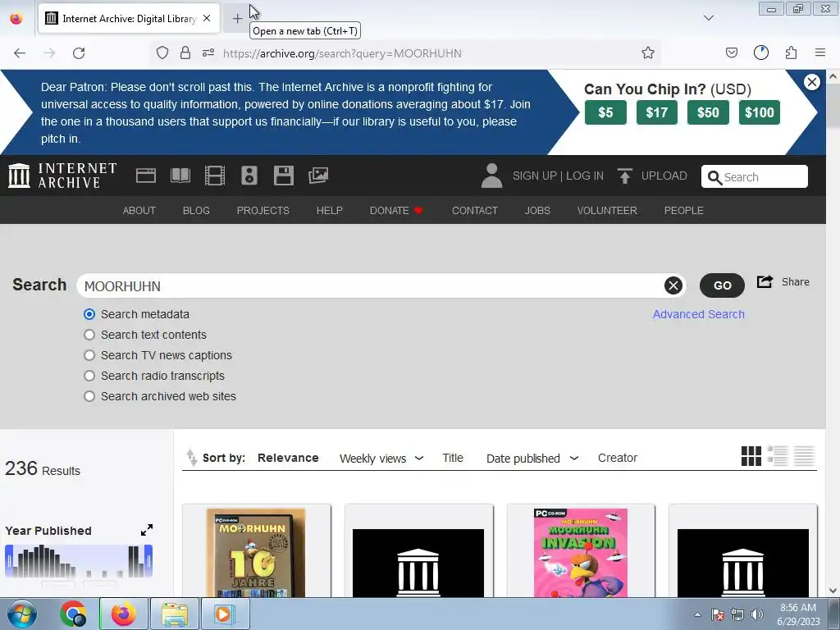Open Windows Start menu

click(x=21, y=614)
